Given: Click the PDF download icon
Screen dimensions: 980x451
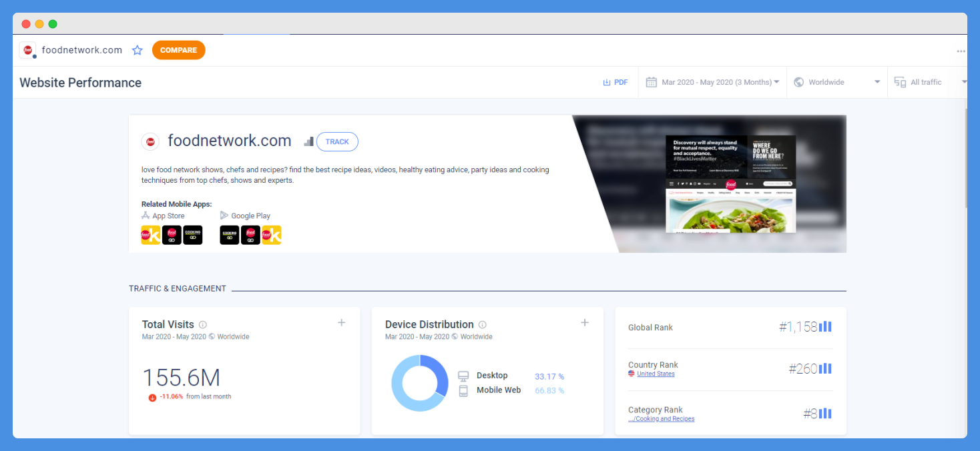Looking at the screenshot, I should [x=607, y=82].
